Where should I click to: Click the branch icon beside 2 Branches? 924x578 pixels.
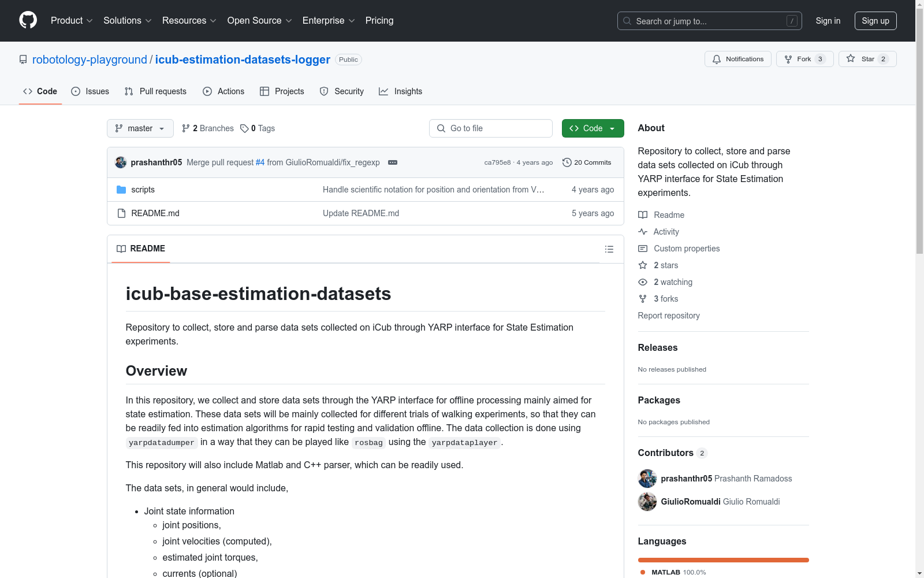186,128
